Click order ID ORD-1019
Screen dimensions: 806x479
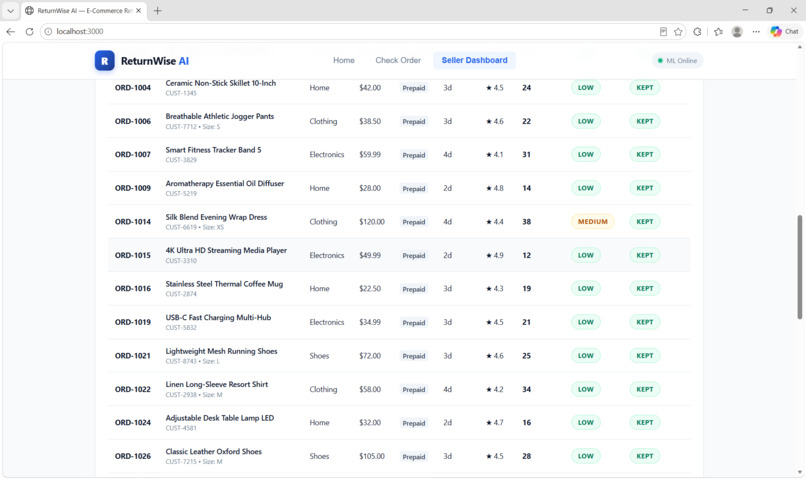click(133, 322)
